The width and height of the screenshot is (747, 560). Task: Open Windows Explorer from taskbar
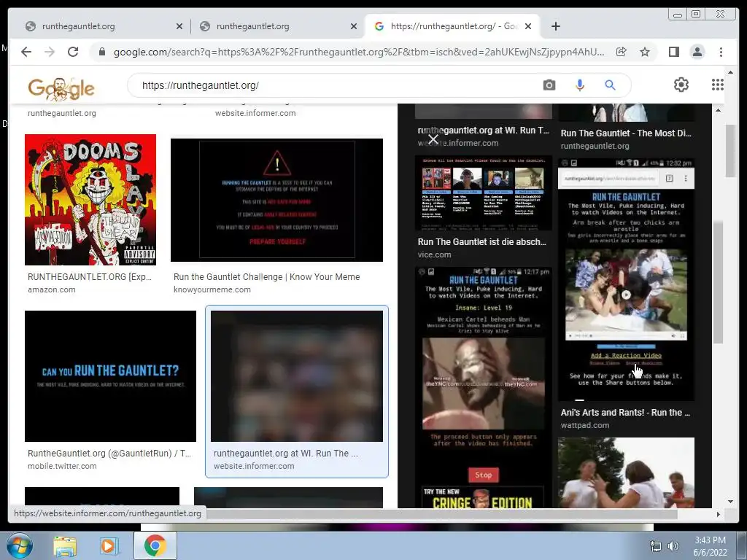[x=65, y=545]
